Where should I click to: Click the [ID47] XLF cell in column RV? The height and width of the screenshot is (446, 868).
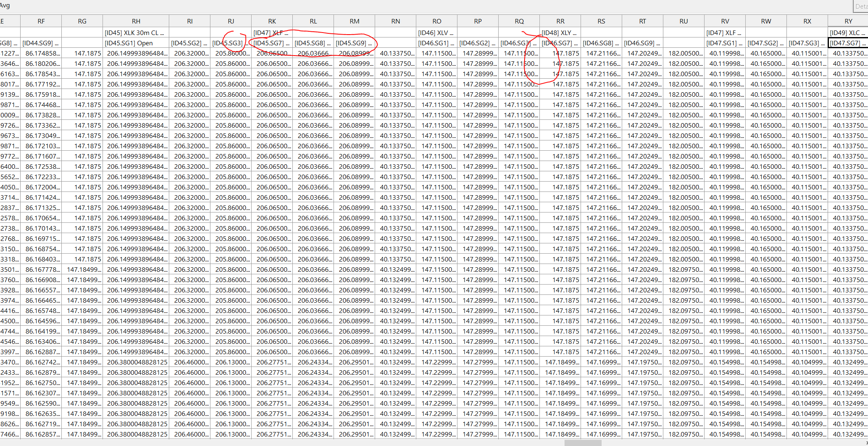coord(725,33)
